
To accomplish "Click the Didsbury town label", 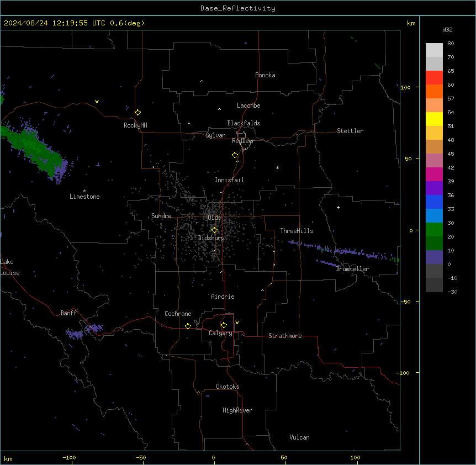I will (211, 238).
